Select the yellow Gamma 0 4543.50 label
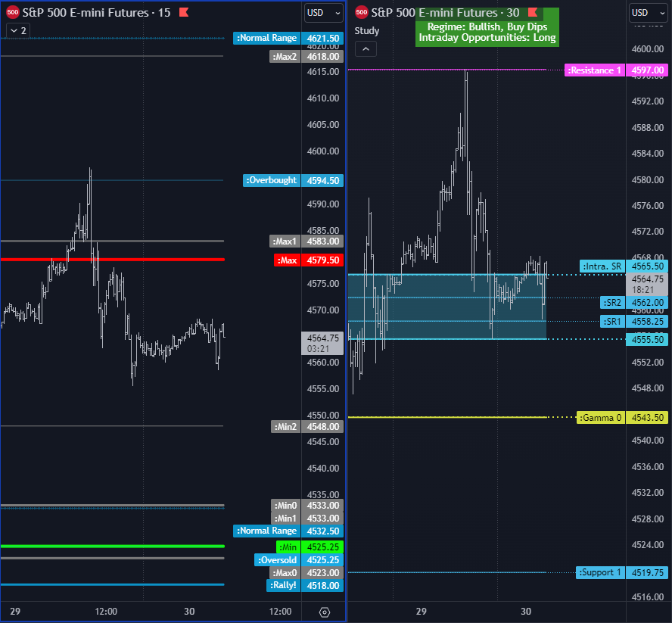 pos(622,418)
